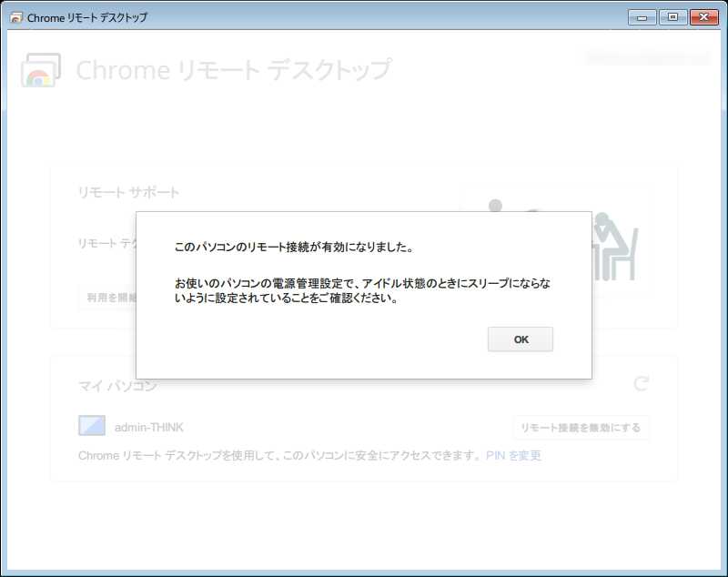Click the large Chrome リモート デスクトップ page title
The width and height of the screenshot is (728, 577).
click(234, 70)
